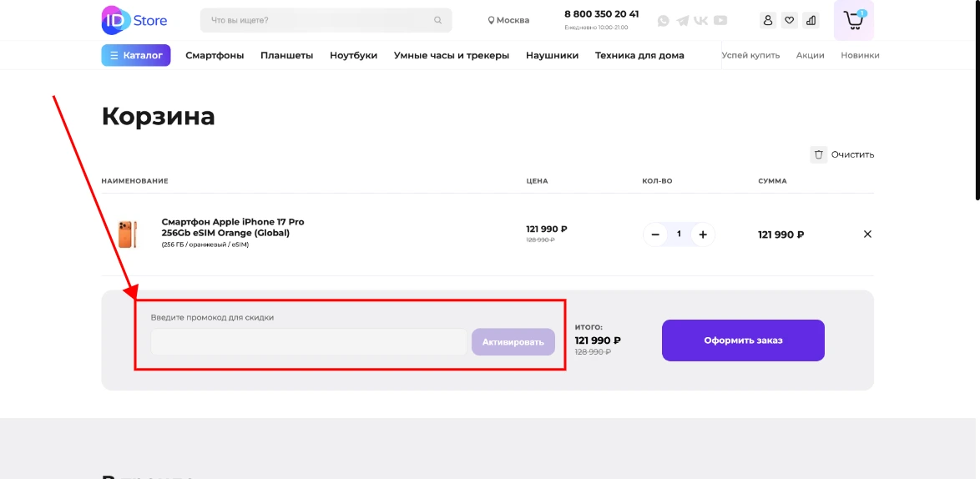
Task: Open the ID Store logo homepage
Action: [x=134, y=20]
